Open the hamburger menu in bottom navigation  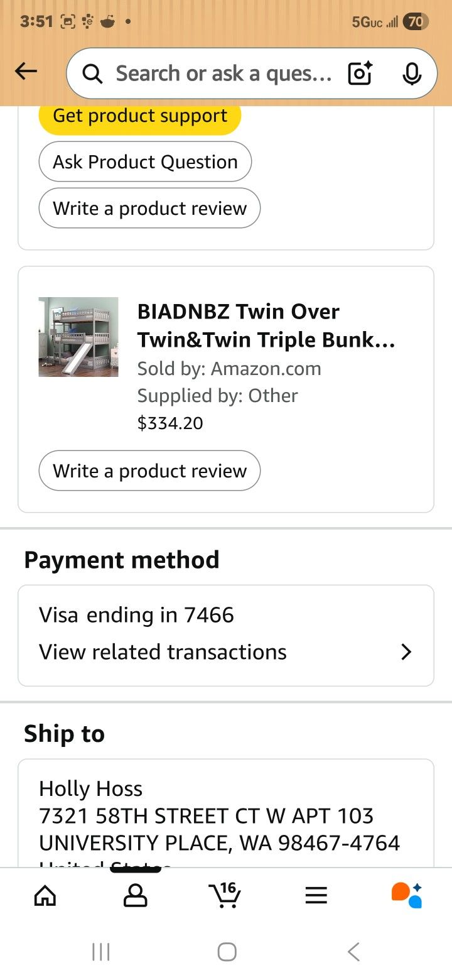click(316, 895)
